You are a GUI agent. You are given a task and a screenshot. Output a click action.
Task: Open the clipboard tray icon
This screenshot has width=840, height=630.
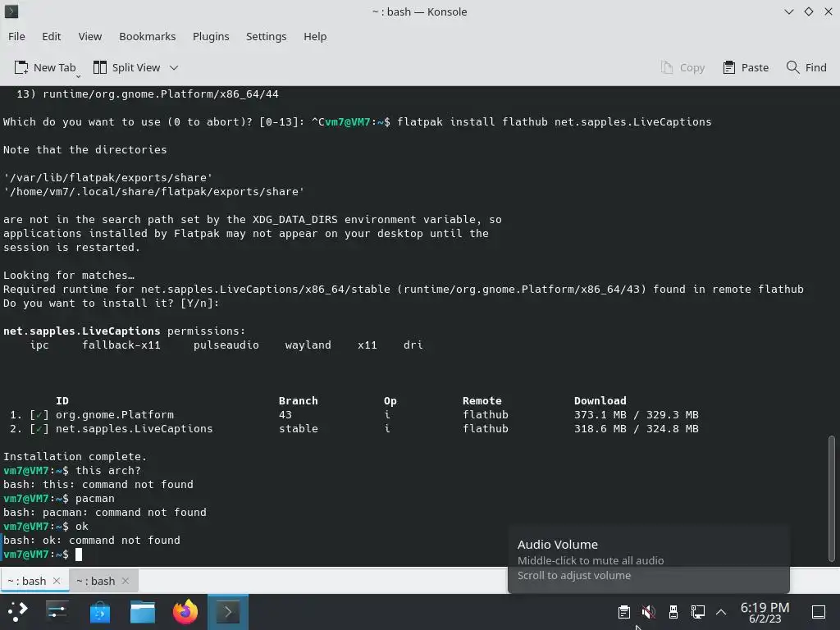[x=623, y=612]
